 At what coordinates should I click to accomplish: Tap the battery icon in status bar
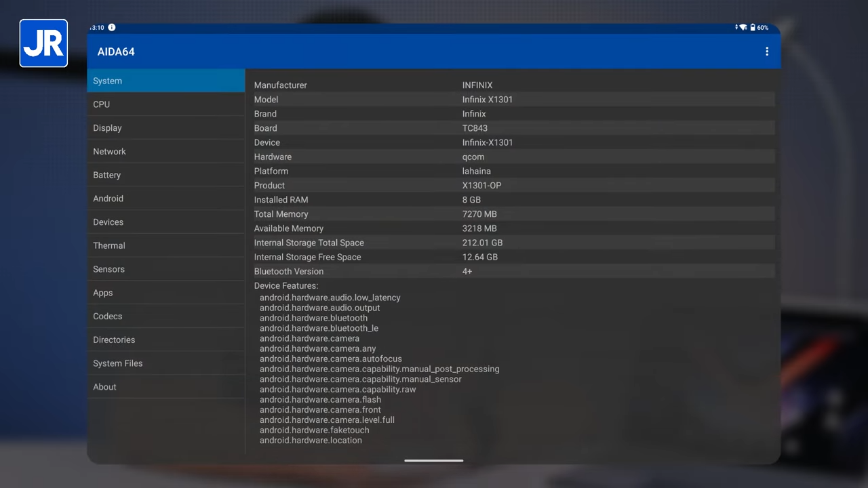coord(753,28)
